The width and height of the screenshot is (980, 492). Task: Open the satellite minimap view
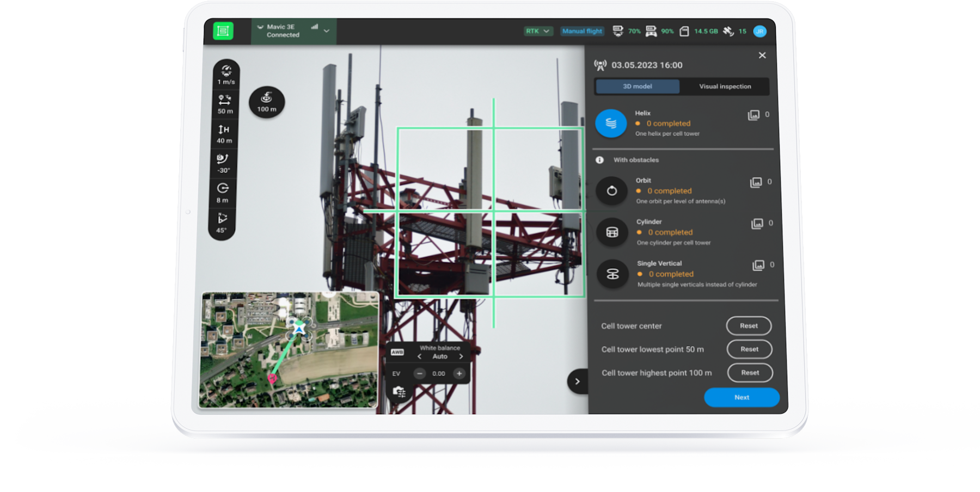[289, 351]
